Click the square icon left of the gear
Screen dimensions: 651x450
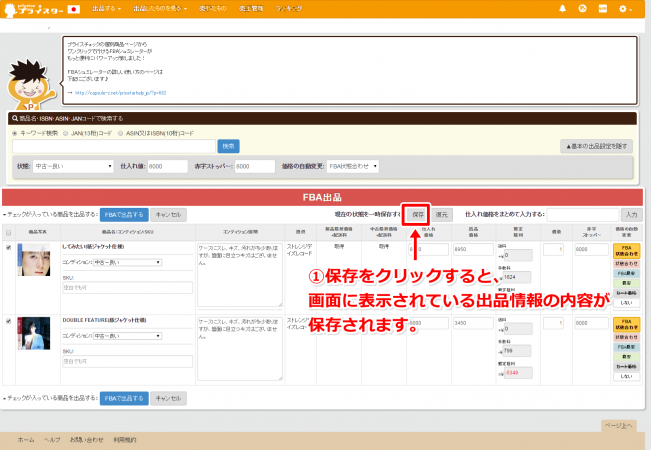coord(603,9)
